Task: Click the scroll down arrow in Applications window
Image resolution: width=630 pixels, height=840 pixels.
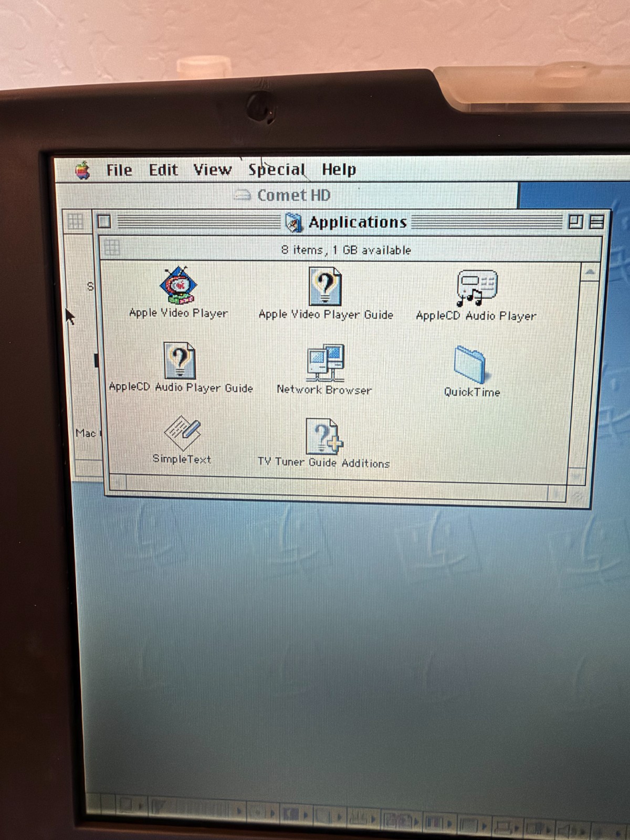Action: [578, 477]
